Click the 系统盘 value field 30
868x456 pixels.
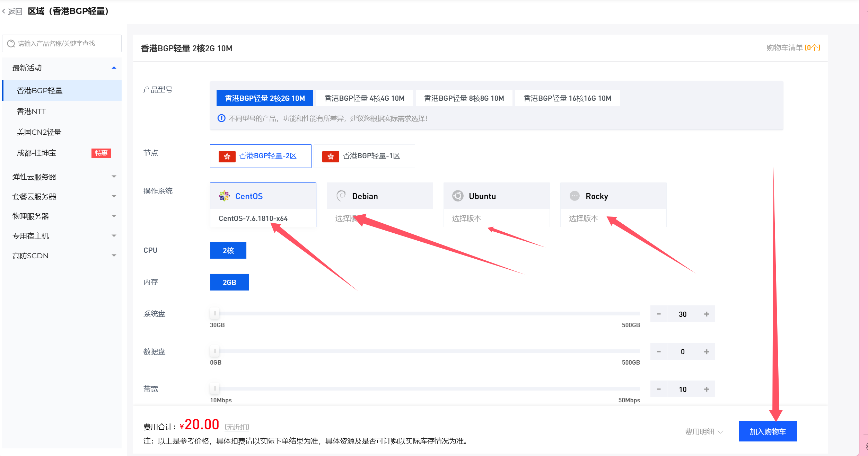(683, 314)
